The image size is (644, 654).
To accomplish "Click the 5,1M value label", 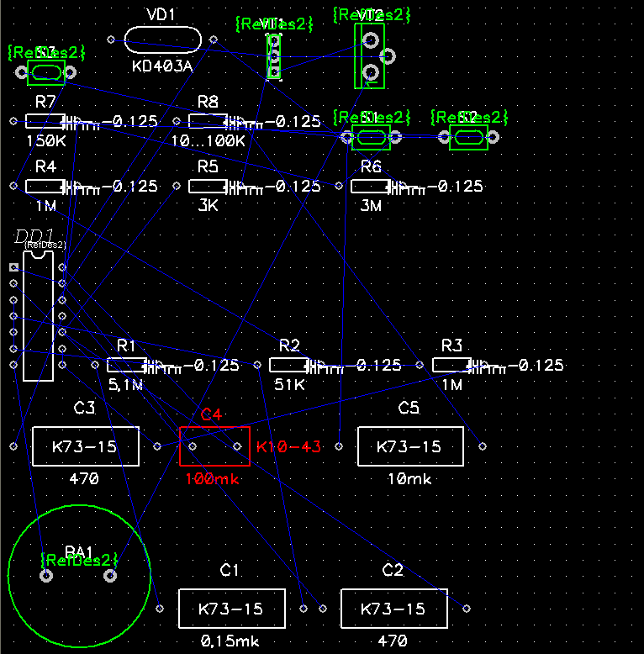I will pos(125,385).
